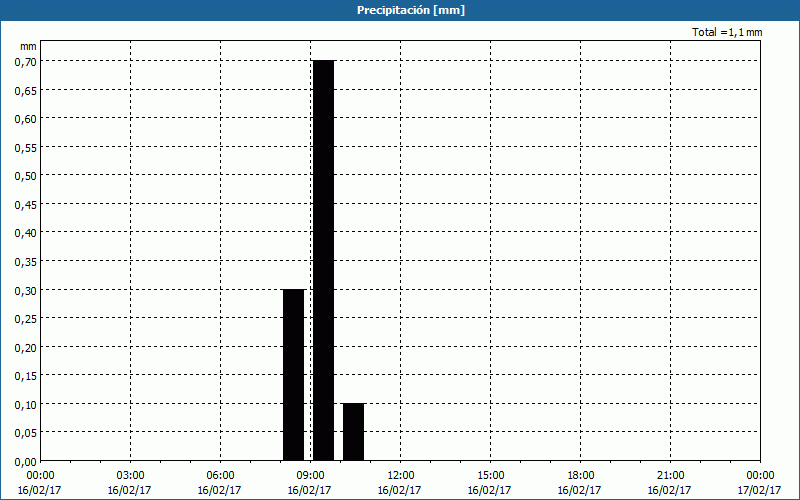Click the 0,30 mm bar before 09:00

pos(293,375)
